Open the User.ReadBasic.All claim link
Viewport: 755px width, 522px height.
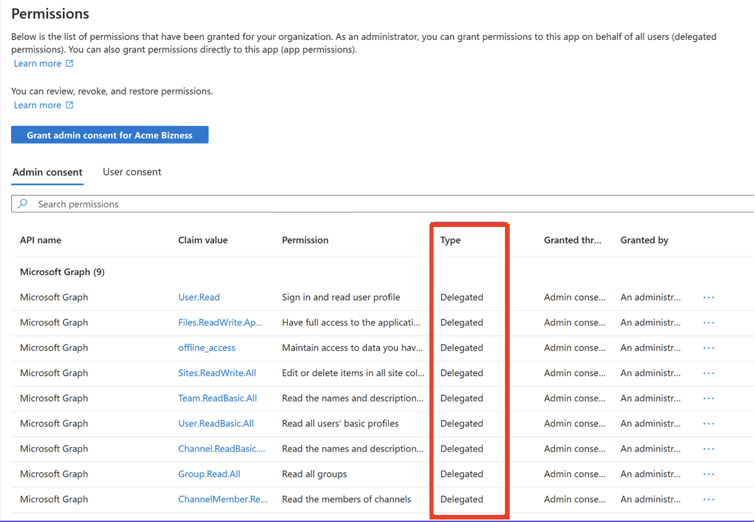216,423
